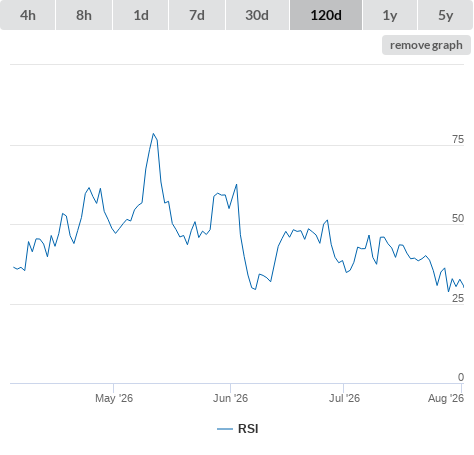
Task: Click the Aug '26 x-axis label
Action: (446, 398)
